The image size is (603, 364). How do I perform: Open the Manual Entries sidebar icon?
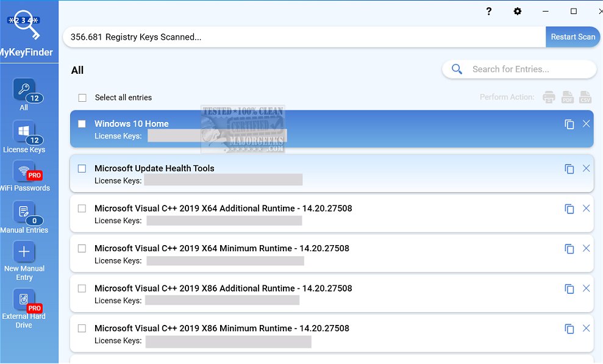[24, 213]
